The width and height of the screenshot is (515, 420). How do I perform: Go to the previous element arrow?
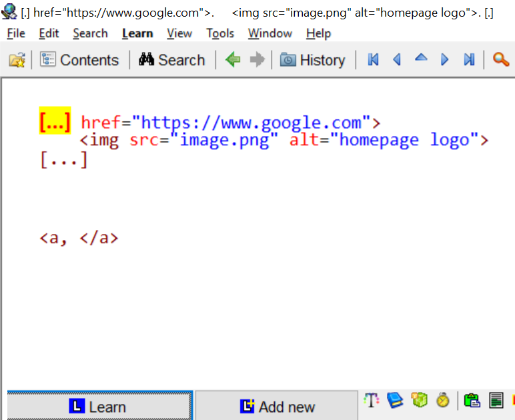click(397, 60)
